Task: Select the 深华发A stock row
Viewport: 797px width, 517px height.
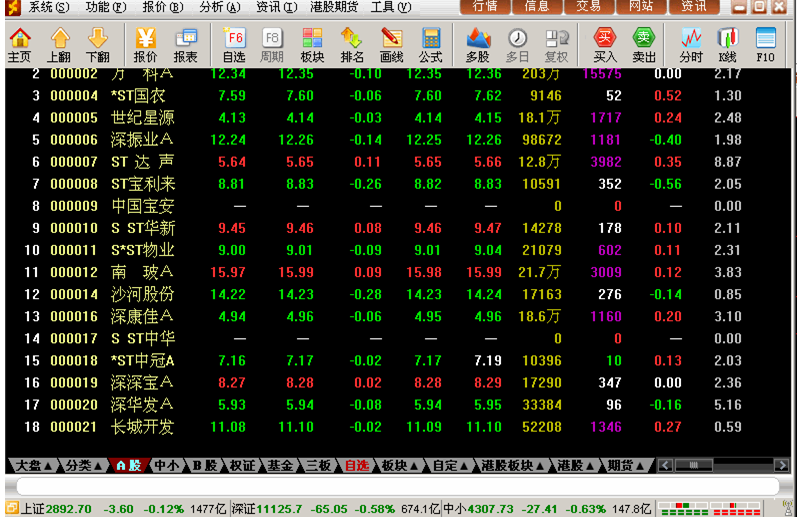Action: [142, 405]
